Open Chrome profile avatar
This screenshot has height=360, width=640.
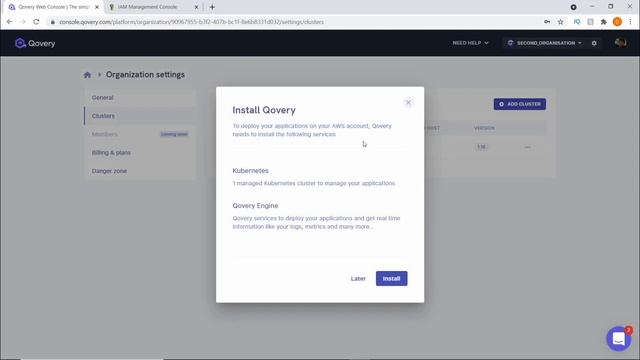point(617,22)
